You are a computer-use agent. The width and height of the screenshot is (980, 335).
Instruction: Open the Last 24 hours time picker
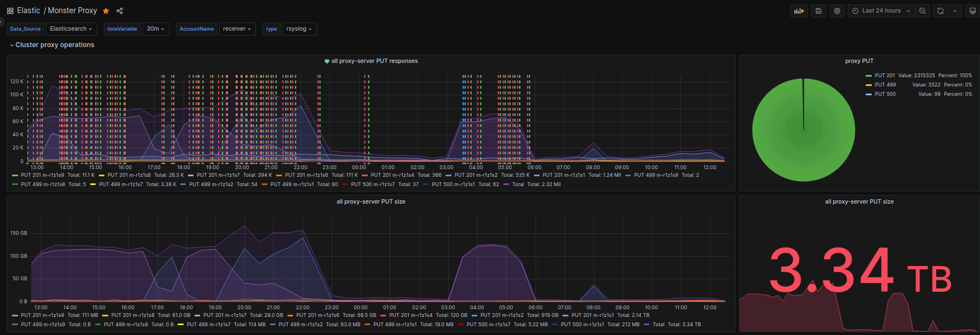881,11
